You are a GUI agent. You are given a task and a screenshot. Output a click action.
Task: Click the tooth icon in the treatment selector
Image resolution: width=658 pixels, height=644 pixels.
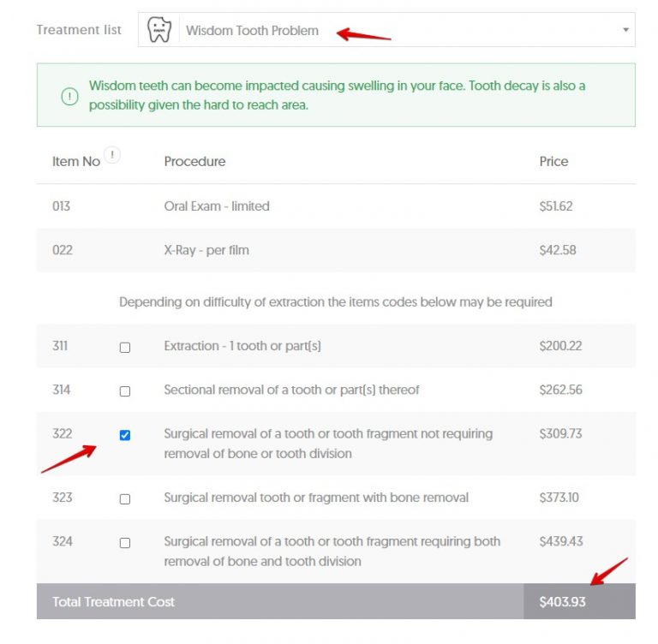pyautogui.click(x=159, y=30)
